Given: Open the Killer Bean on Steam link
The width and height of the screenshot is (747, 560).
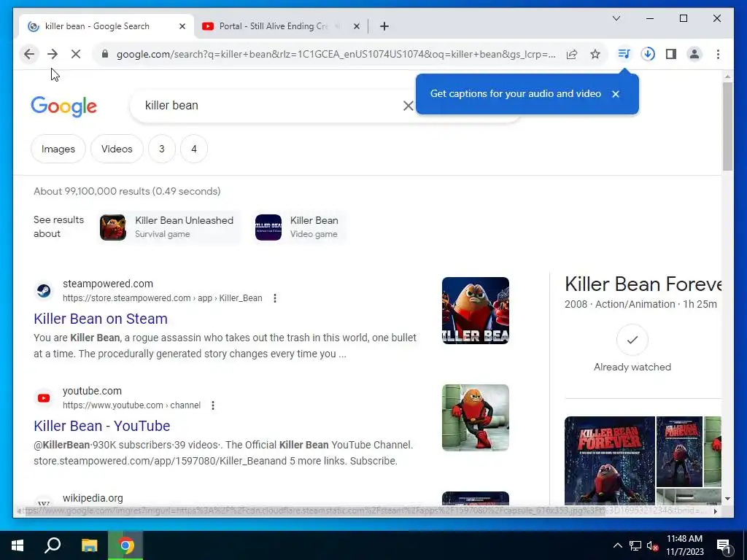Looking at the screenshot, I should 101,319.
